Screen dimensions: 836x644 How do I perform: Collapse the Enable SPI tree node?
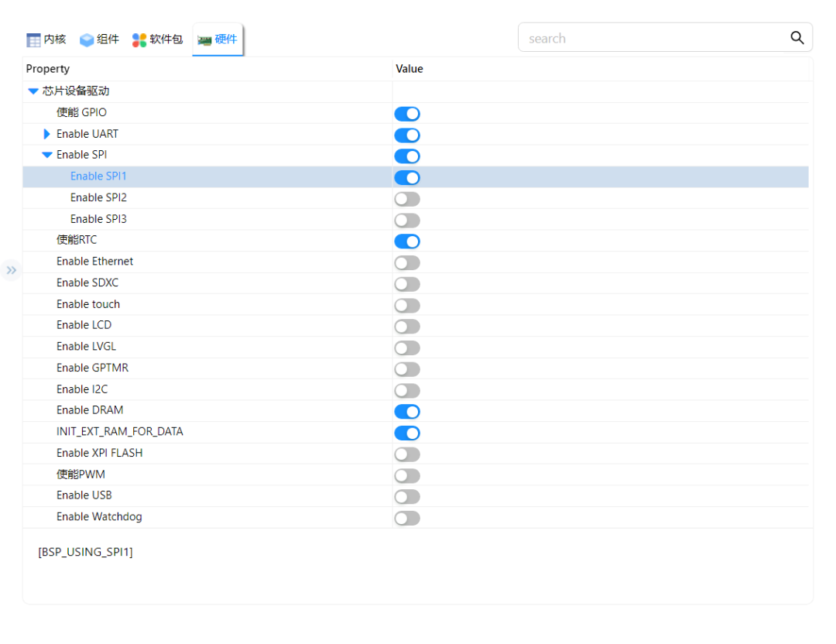47,154
